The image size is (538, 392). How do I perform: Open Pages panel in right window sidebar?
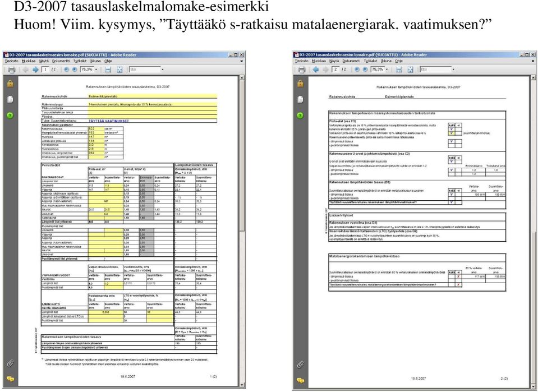point(301,99)
